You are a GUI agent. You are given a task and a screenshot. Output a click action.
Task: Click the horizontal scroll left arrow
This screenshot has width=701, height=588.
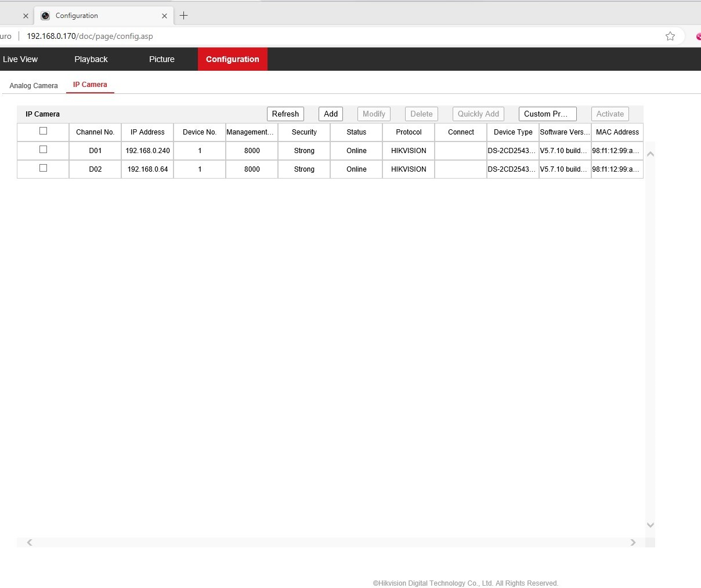(30, 542)
